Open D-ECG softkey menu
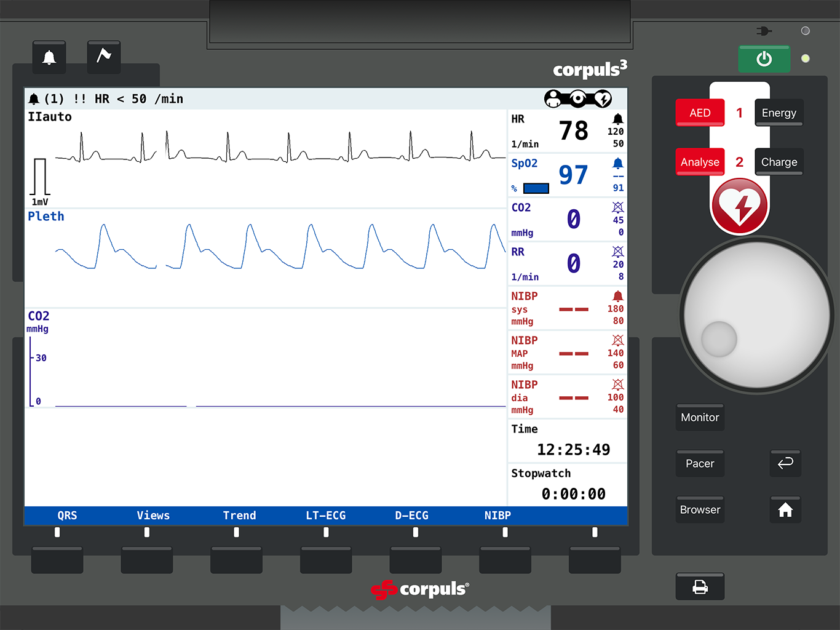Screen dimensions: 840x630 coord(412,516)
